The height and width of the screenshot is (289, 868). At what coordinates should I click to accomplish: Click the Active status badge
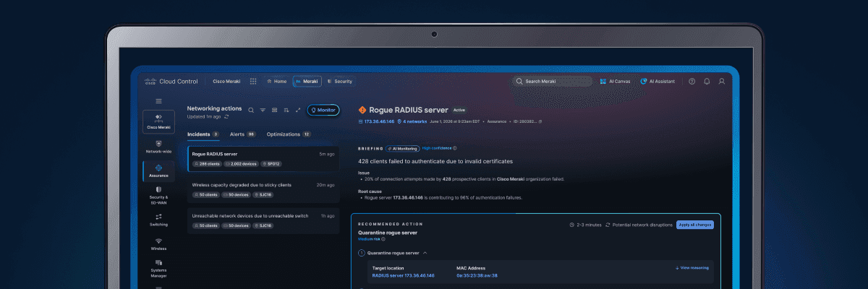(459, 111)
